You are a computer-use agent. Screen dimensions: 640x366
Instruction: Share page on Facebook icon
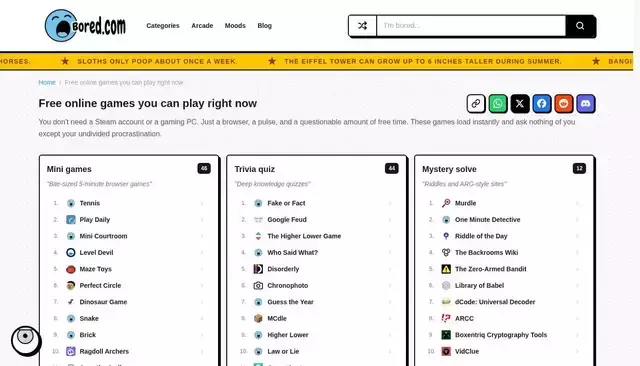(542, 104)
